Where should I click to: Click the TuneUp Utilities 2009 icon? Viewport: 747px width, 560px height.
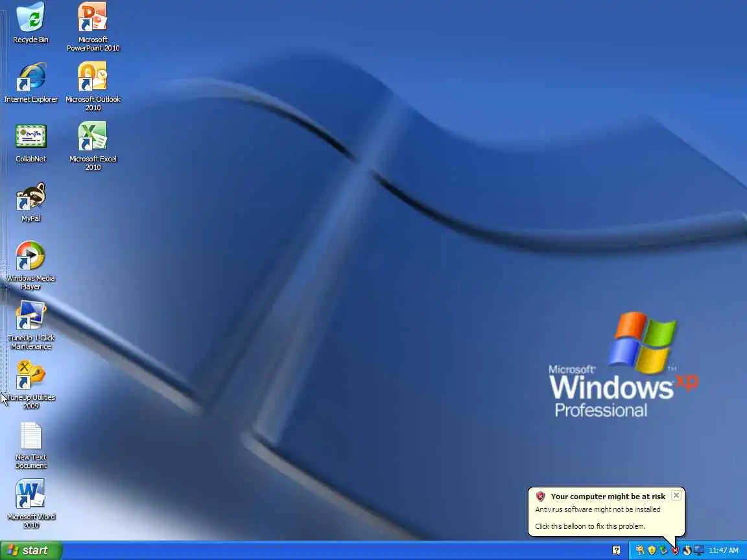(x=31, y=385)
